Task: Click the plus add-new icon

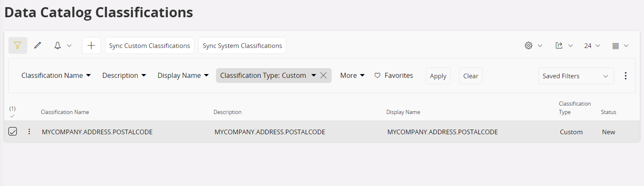Action: pyautogui.click(x=91, y=45)
